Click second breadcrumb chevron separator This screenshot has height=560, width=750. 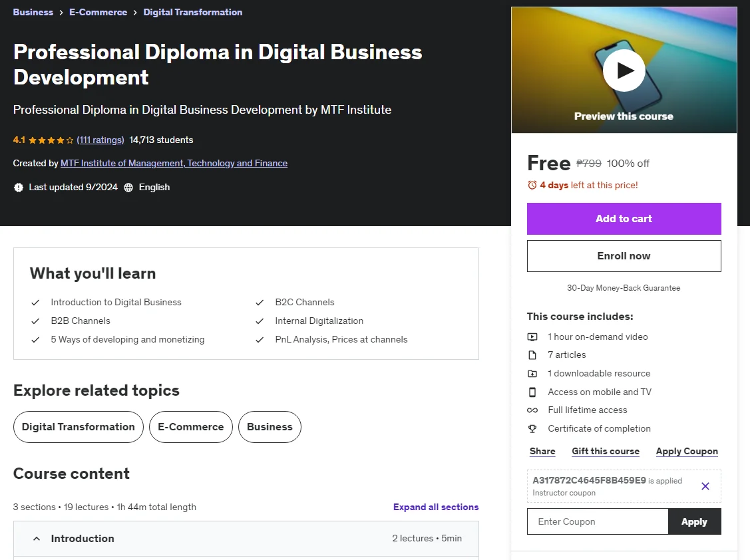135,13
